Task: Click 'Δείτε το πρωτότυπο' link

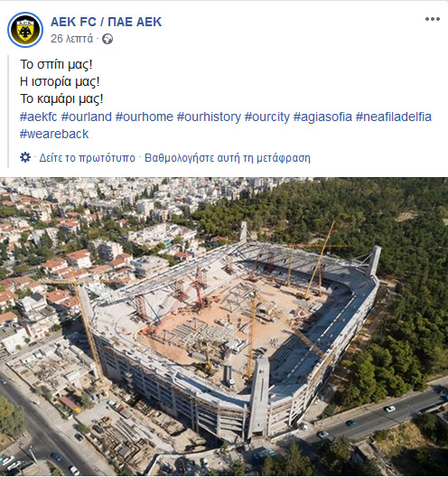Action: [87, 158]
